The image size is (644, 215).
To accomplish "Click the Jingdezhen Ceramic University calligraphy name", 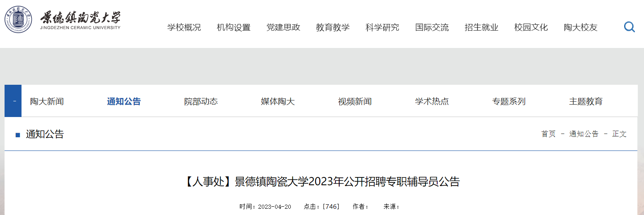I will (x=80, y=21).
